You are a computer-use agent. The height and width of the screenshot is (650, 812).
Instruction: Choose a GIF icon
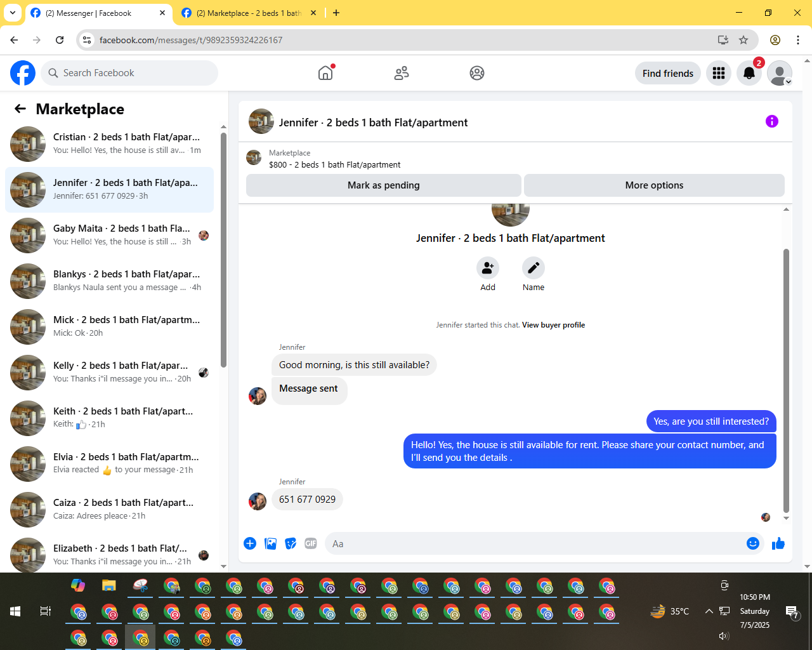pos(311,543)
